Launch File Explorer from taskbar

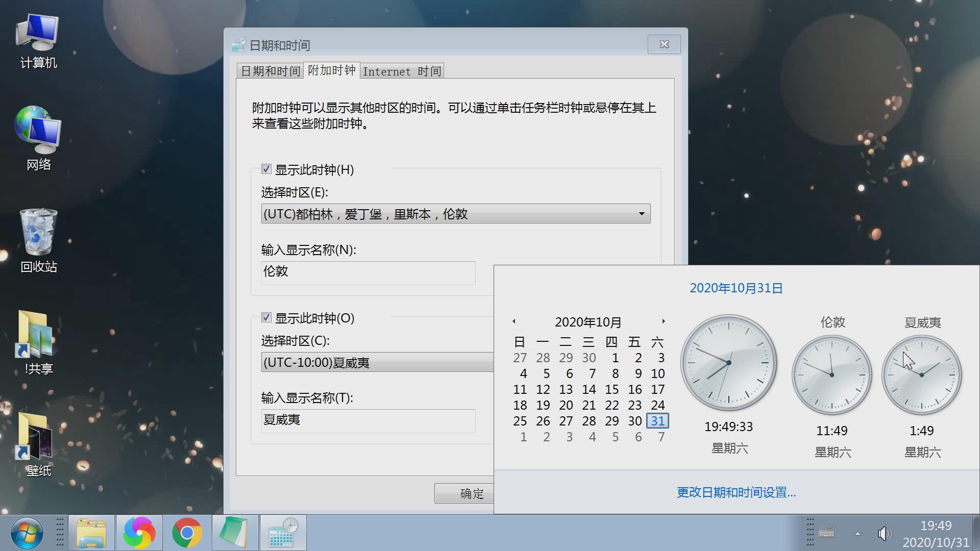tap(91, 533)
